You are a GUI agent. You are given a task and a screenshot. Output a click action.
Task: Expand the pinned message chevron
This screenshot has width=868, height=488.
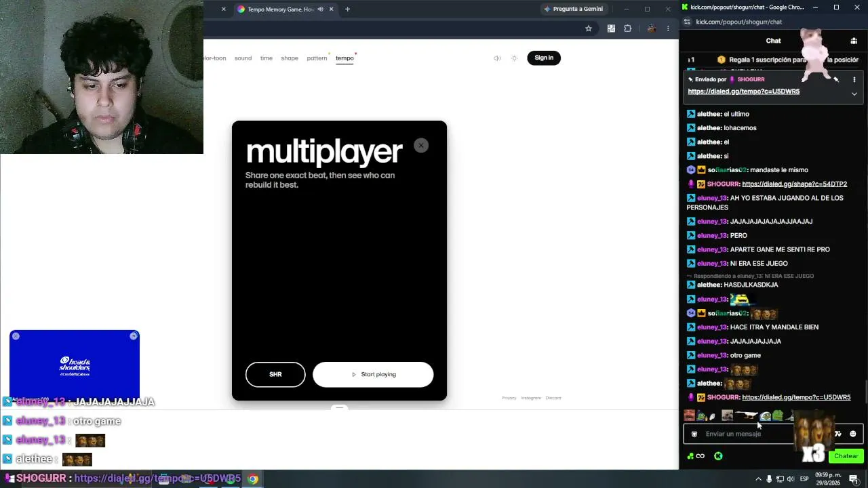click(854, 94)
